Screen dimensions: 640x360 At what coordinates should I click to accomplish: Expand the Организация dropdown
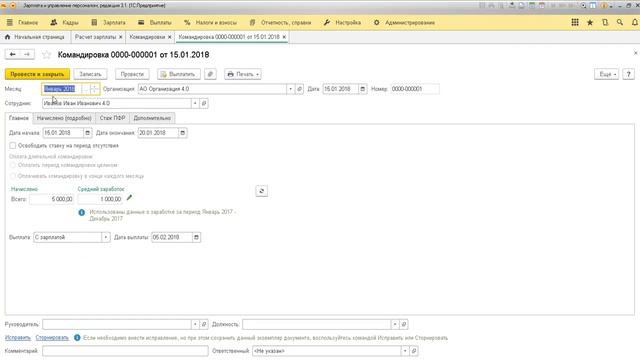coord(290,89)
